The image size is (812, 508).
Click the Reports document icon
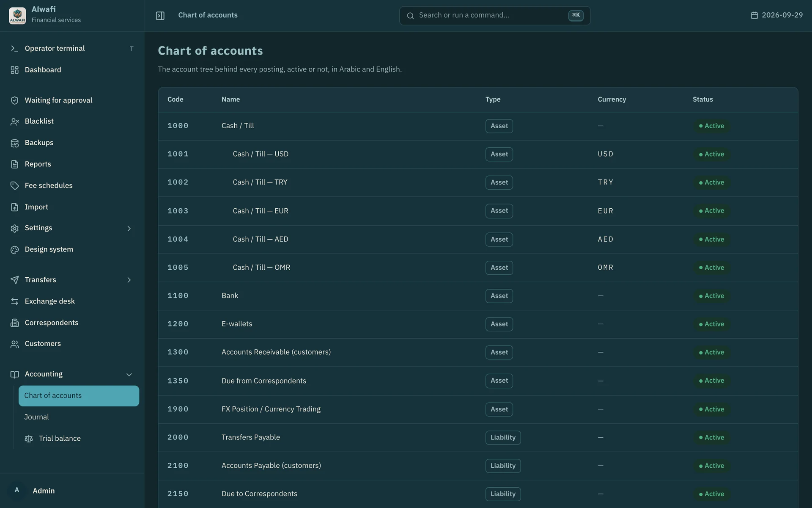point(15,164)
